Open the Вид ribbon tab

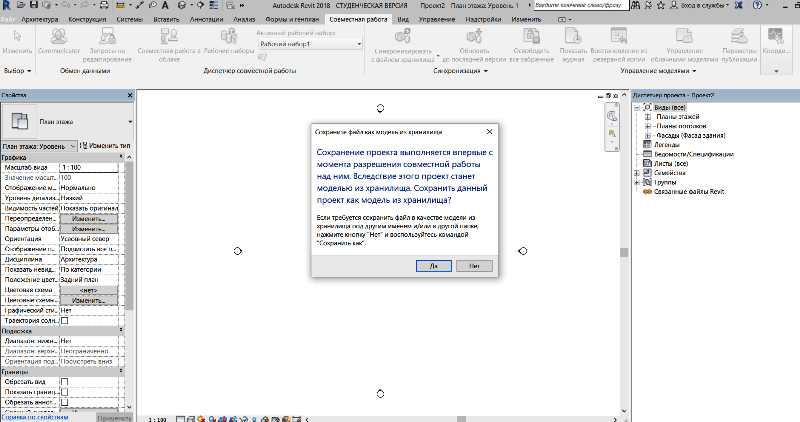(x=403, y=19)
